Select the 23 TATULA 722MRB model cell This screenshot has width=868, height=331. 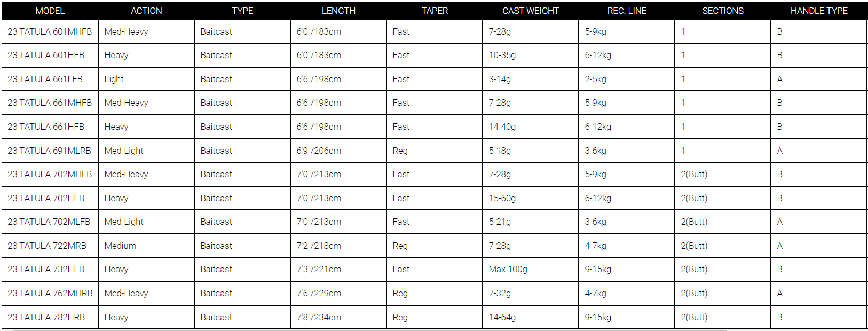pyautogui.click(x=50, y=246)
